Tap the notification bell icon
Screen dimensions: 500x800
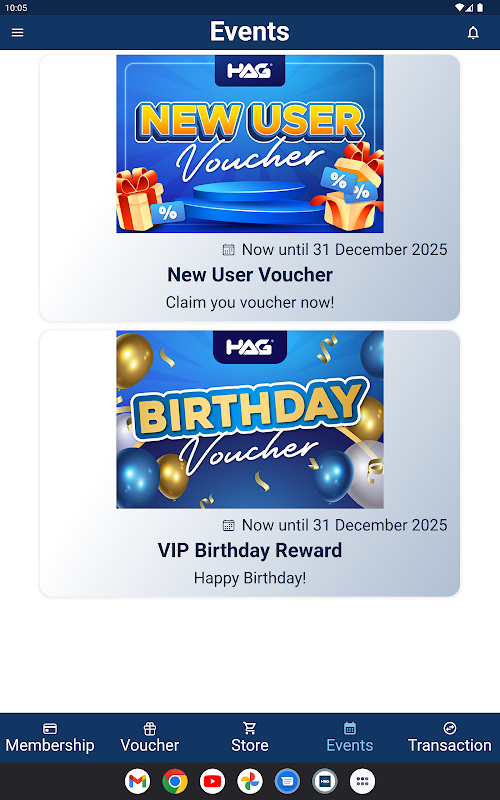[x=473, y=33]
